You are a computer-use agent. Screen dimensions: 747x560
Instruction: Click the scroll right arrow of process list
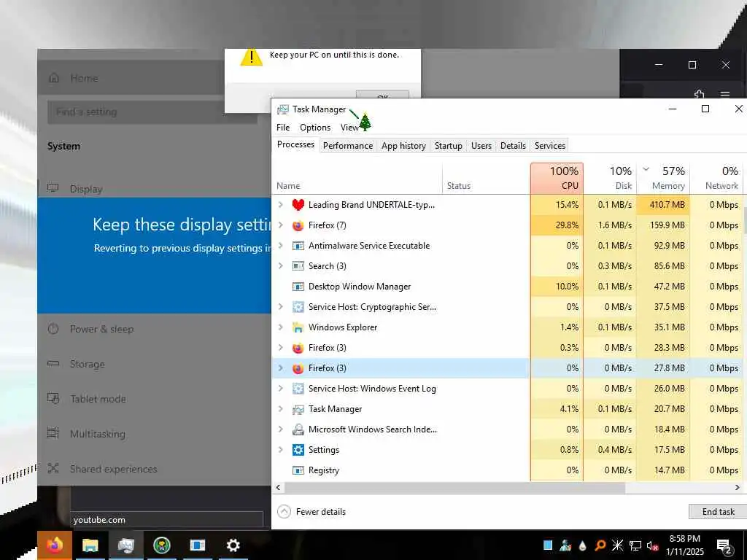[x=737, y=488]
